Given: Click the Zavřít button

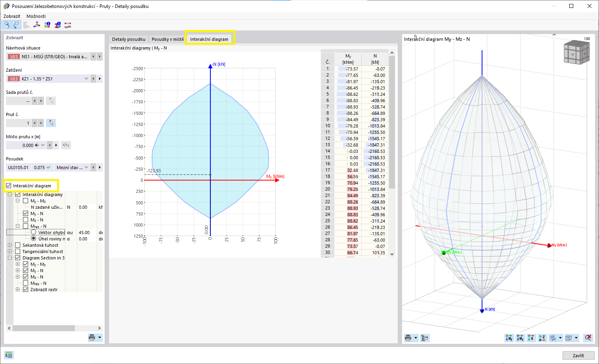Looking at the screenshot, I should (x=578, y=355).
